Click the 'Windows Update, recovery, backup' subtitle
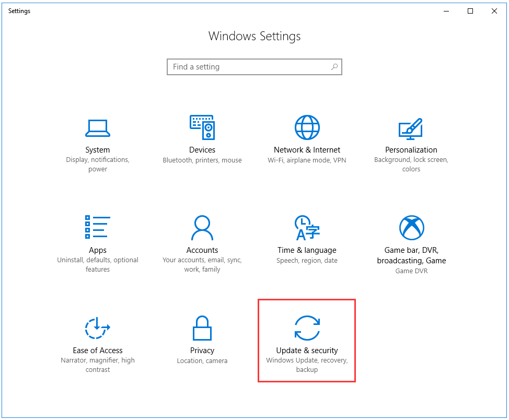Image resolution: width=509 pixels, height=420 pixels. pos(307,366)
